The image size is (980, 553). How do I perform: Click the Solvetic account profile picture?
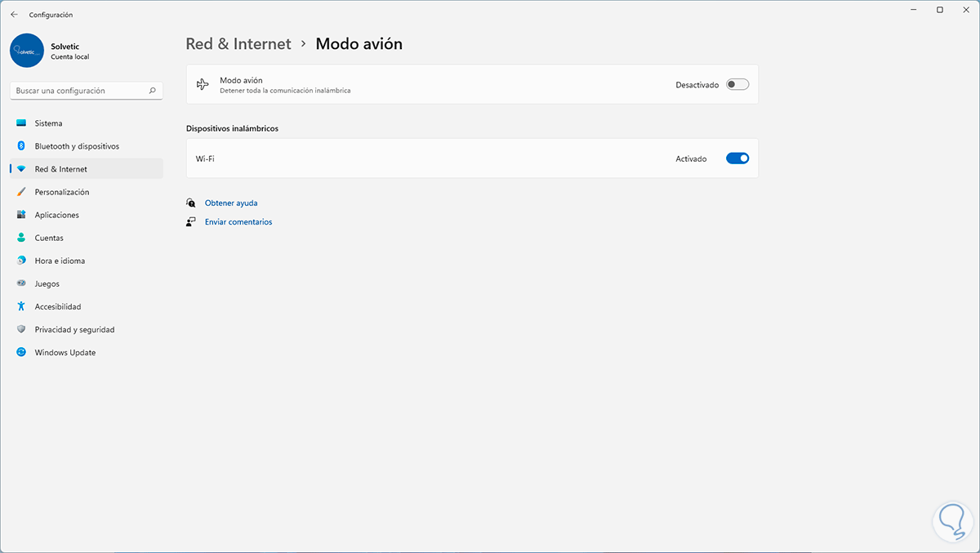pyautogui.click(x=27, y=51)
